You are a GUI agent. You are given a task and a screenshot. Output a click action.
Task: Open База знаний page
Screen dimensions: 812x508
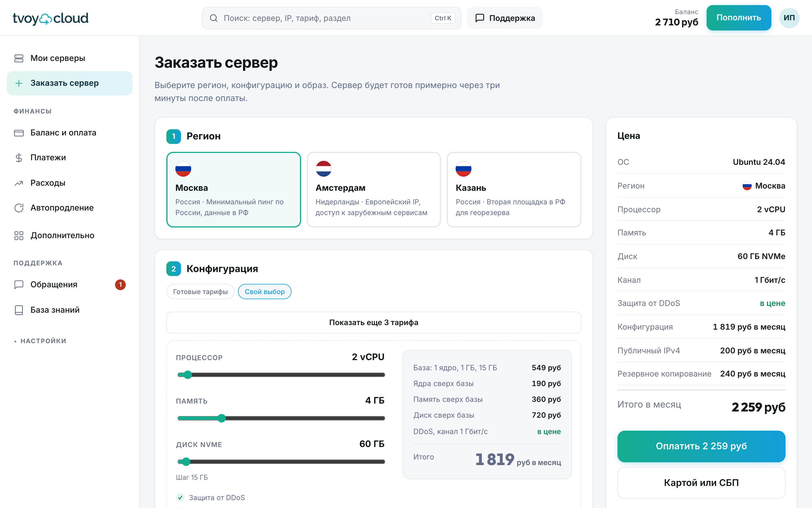[x=69, y=310]
